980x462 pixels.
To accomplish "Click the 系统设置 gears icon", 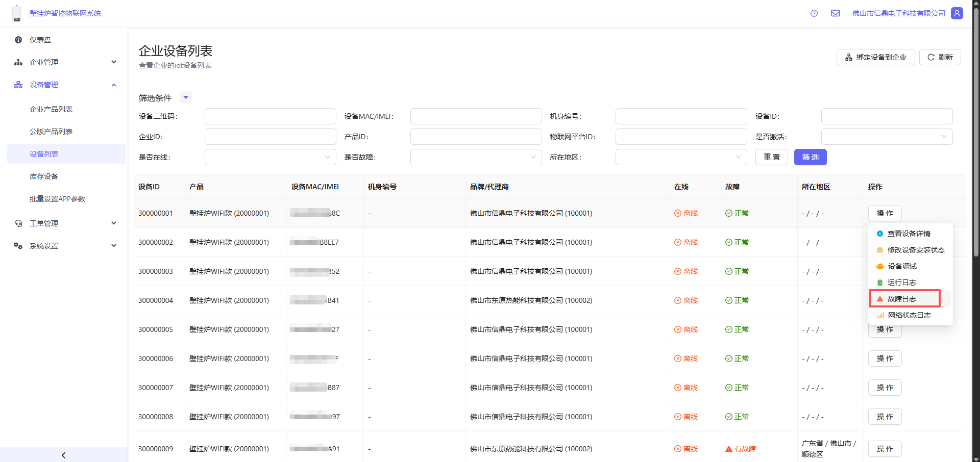I will pyautogui.click(x=18, y=246).
